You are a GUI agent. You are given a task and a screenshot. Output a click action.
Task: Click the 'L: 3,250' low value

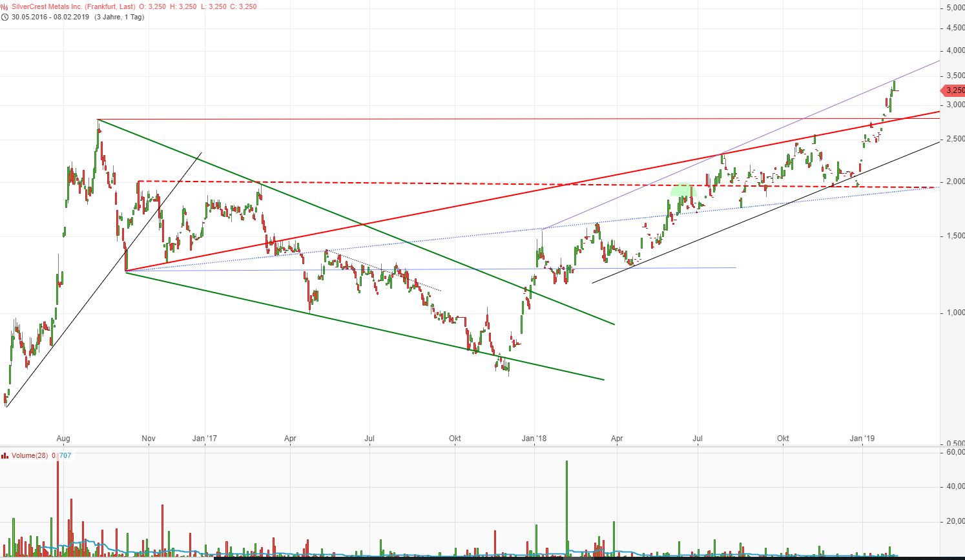(x=214, y=6)
